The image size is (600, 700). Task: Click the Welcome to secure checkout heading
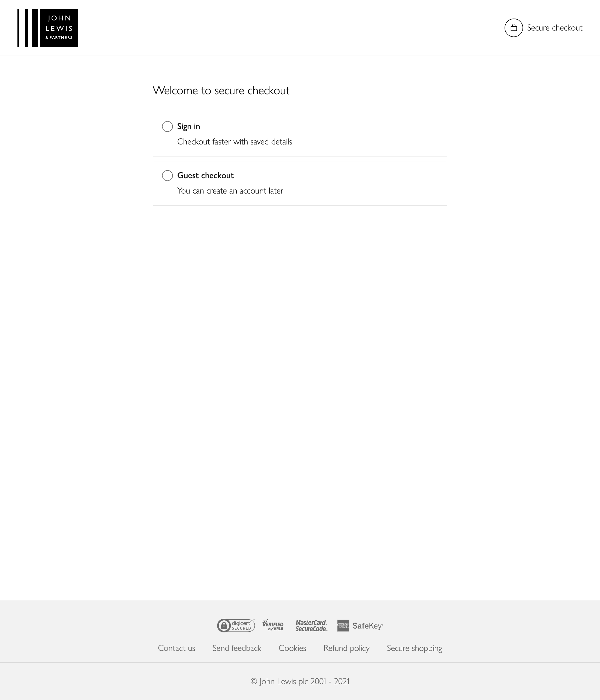coord(221,90)
